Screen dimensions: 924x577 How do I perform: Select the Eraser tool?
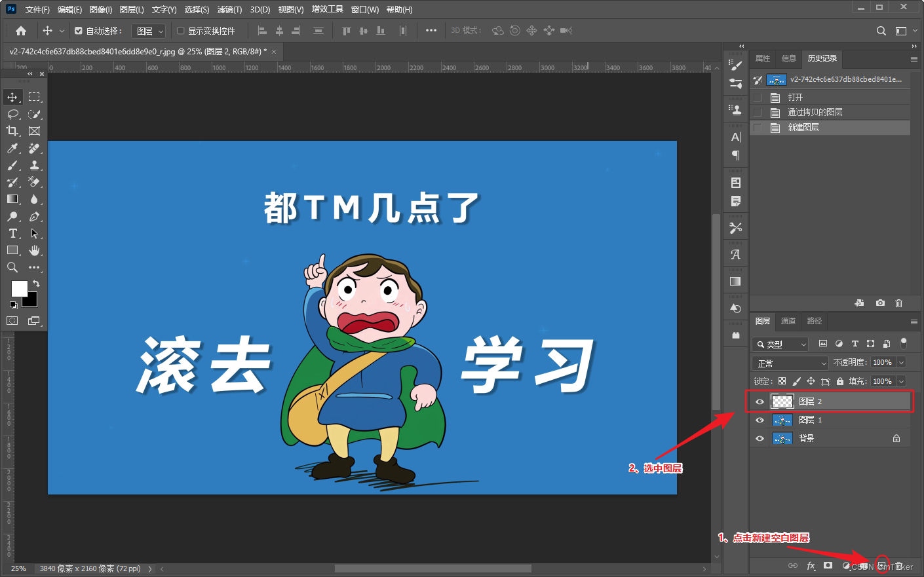[x=35, y=182]
